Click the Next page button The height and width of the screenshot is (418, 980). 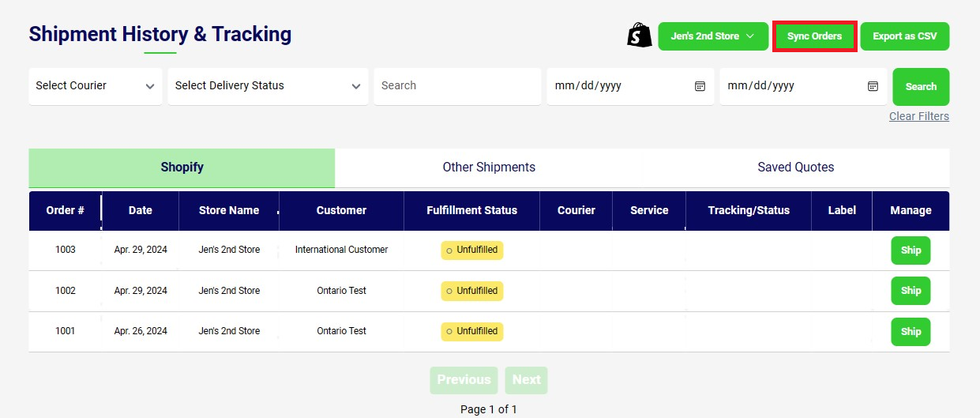(x=526, y=380)
